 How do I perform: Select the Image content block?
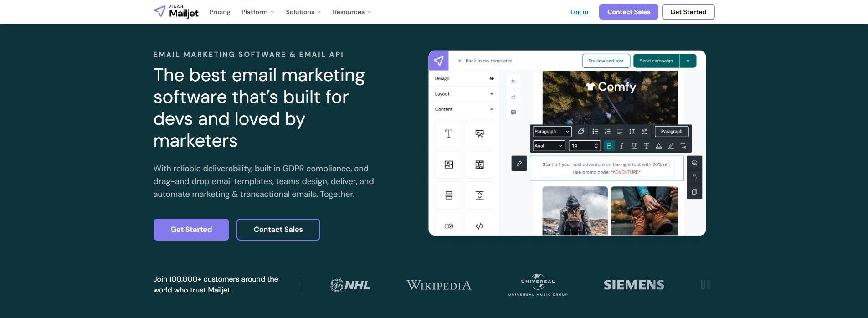coord(449,164)
